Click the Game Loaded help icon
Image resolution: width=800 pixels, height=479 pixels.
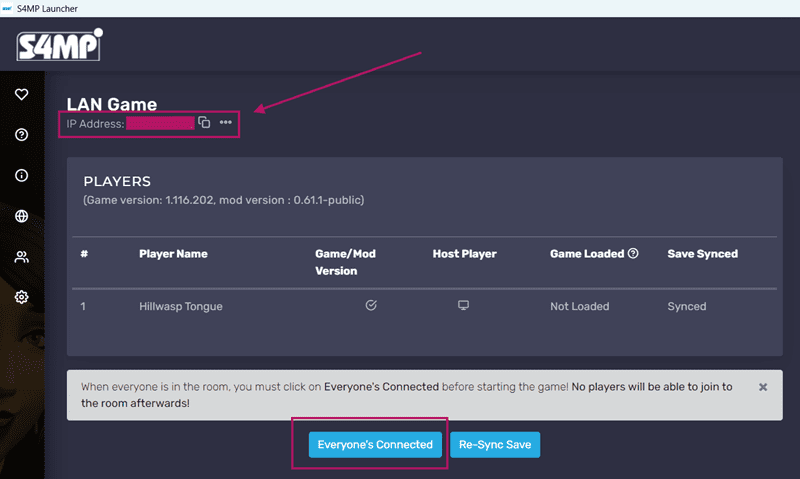pos(633,254)
